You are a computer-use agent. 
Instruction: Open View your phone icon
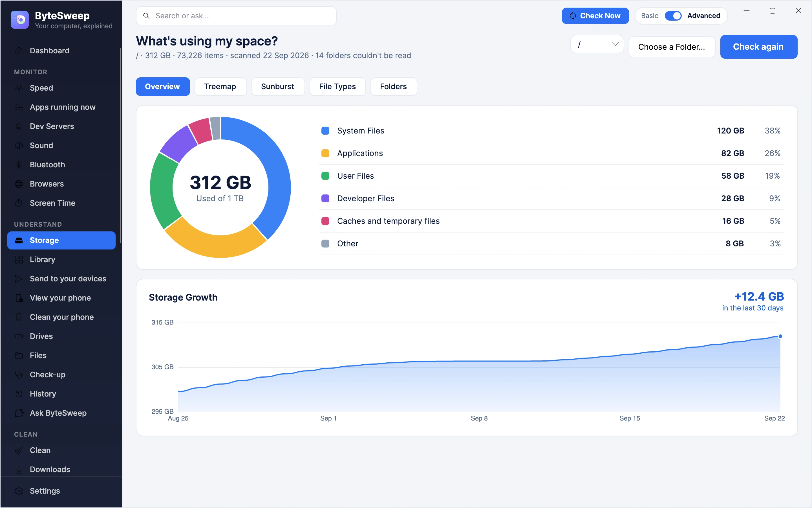[x=19, y=298]
